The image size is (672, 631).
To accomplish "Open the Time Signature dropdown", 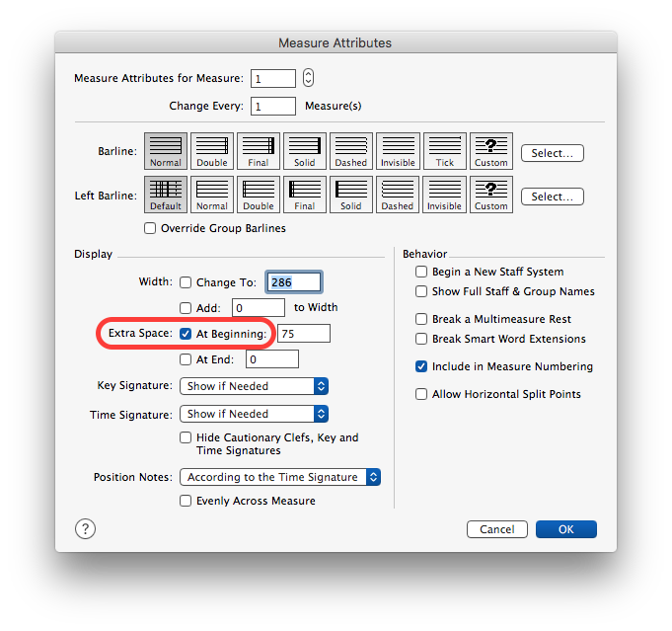I will [254, 414].
